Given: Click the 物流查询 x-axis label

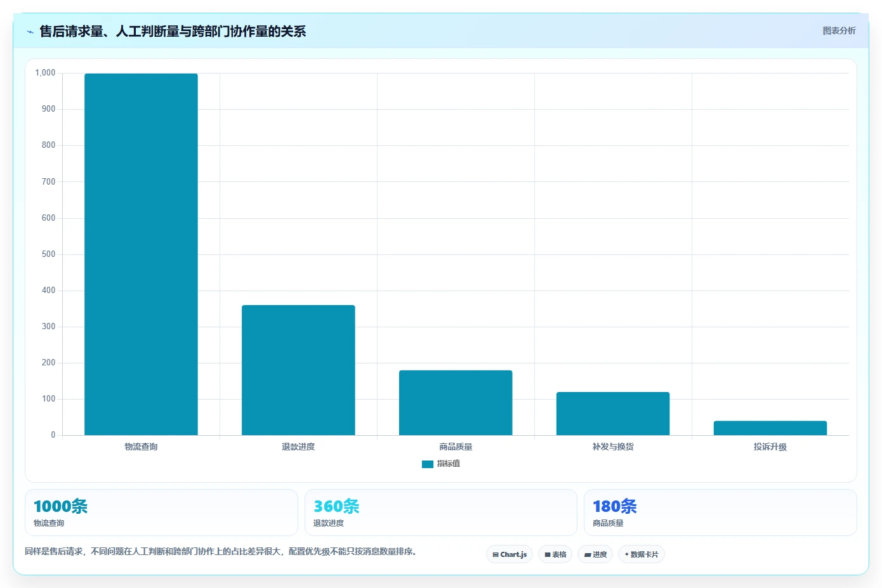Looking at the screenshot, I should click(141, 447).
